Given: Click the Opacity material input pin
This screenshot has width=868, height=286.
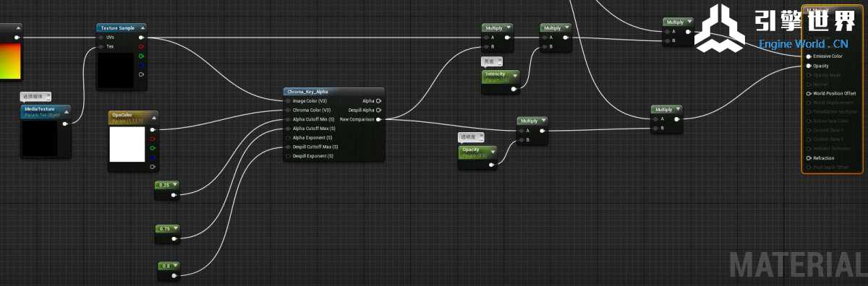Looking at the screenshot, I should [809, 65].
